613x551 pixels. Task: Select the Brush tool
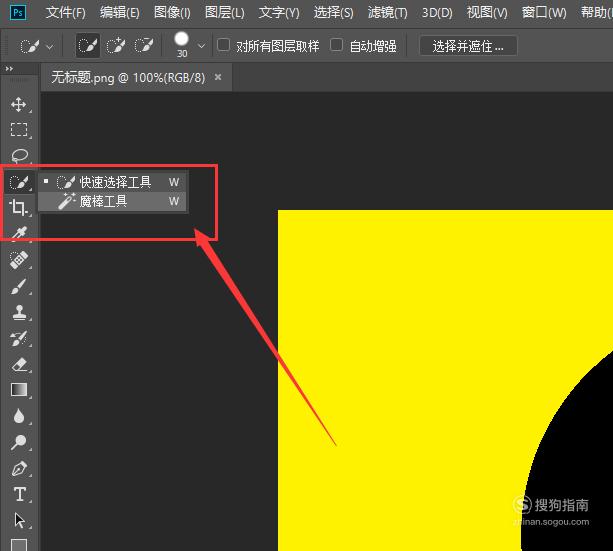tap(19, 286)
